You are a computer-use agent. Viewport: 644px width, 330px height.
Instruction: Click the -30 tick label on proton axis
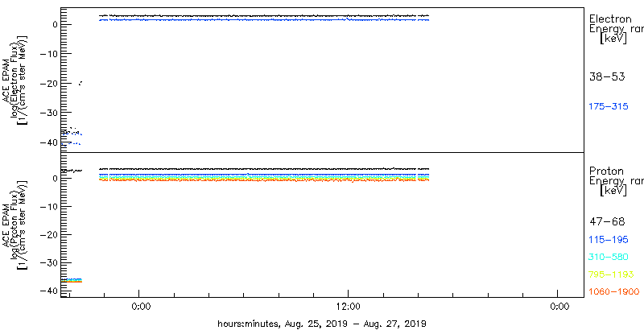click(47, 262)
